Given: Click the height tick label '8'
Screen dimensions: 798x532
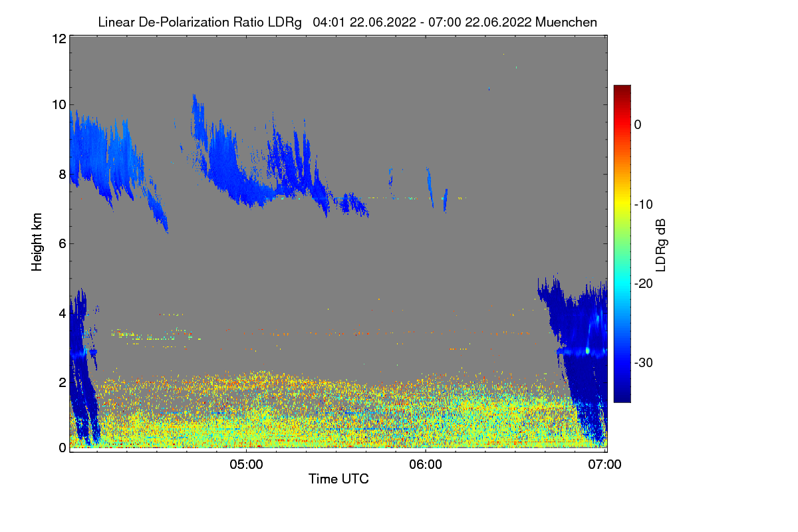Looking at the screenshot, I should tap(62, 174).
